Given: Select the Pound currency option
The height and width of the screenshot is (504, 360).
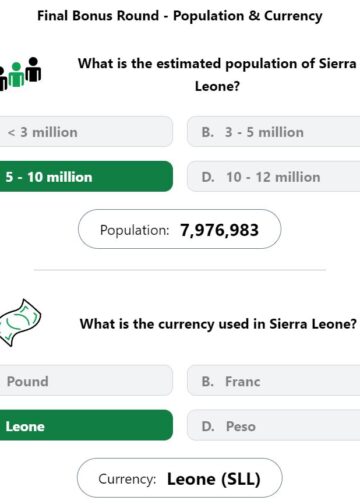Looking at the screenshot, I should click(x=86, y=380).
